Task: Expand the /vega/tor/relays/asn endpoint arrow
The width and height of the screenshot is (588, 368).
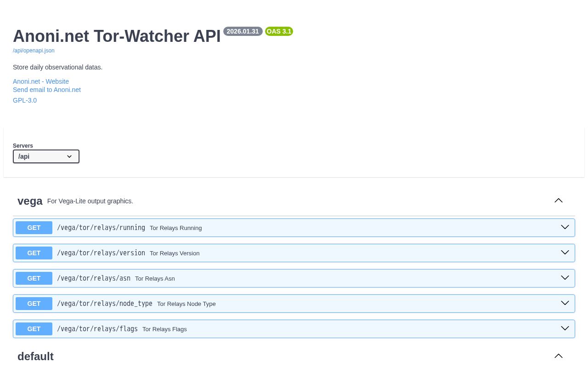Action: [x=565, y=278]
